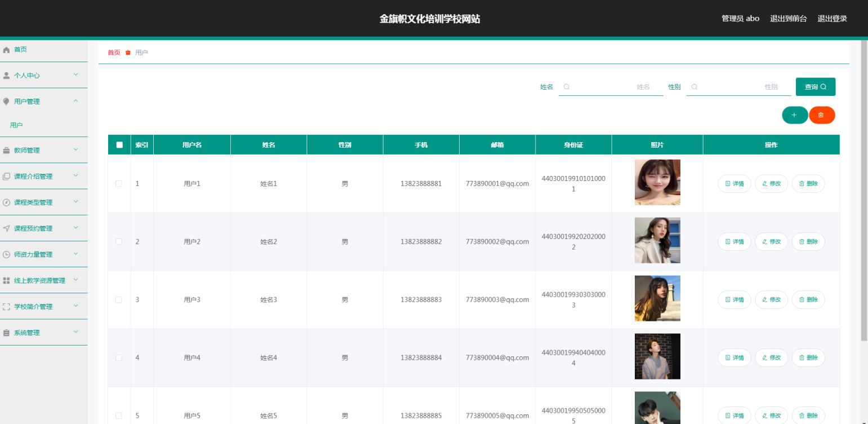Click the clock icon beside 师资力量管理
This screenshot has height=424, width=868.
pyautogui.click(x=7, y=254)
